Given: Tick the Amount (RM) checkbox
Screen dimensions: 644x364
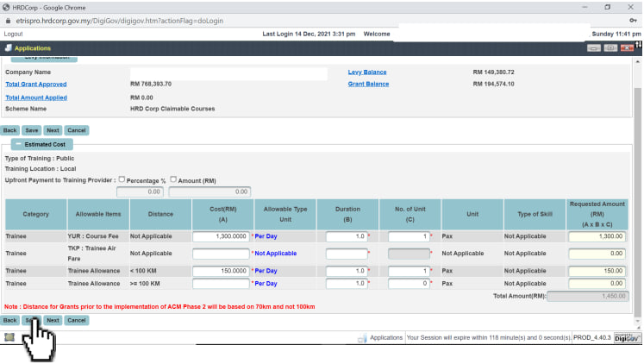Looking at the screenshot, I should (173, 179).
